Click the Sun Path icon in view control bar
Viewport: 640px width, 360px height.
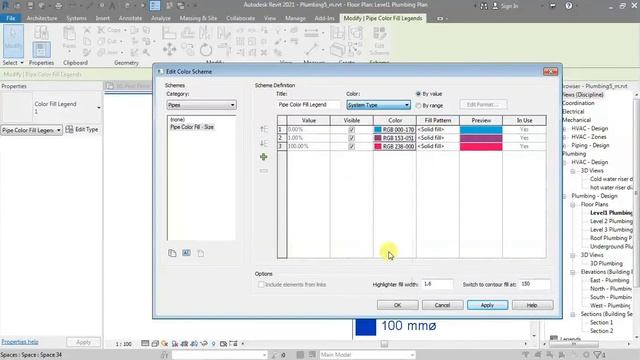point(165,344)
